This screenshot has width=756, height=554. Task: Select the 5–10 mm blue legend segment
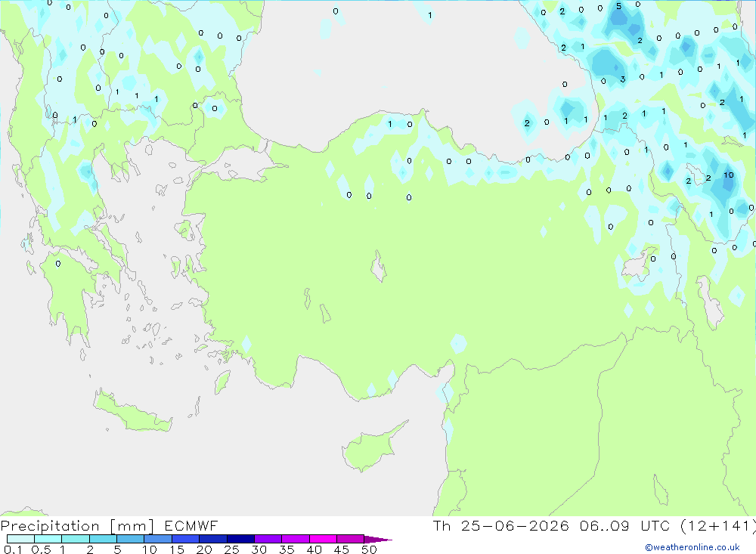point(130,539)
